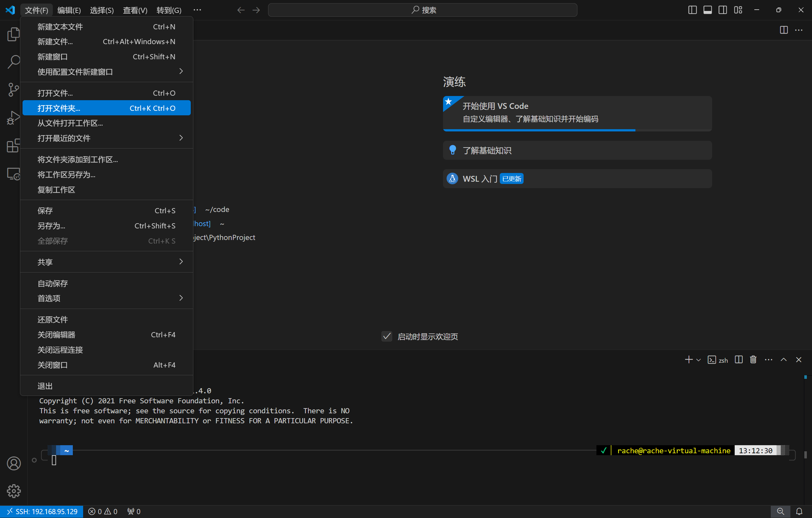Choose 新建文本文件 menu entry
This screenshot has height=518, width=812.
[x=107, y=27]
